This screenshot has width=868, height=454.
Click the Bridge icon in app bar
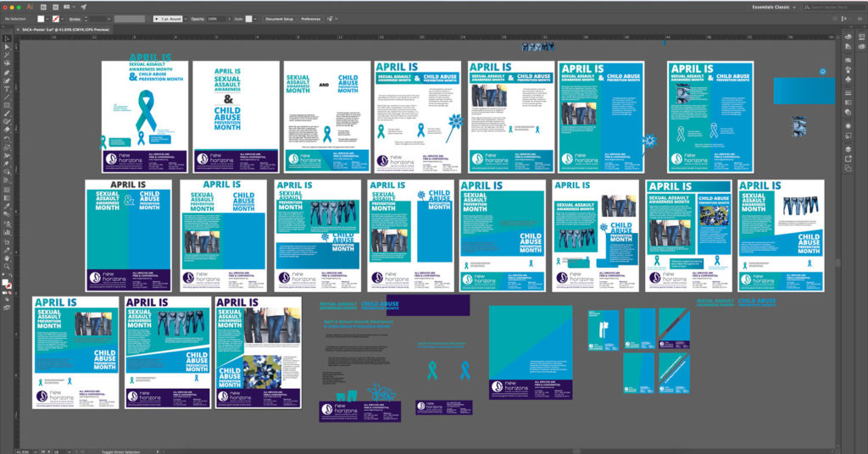coord(43,7)
